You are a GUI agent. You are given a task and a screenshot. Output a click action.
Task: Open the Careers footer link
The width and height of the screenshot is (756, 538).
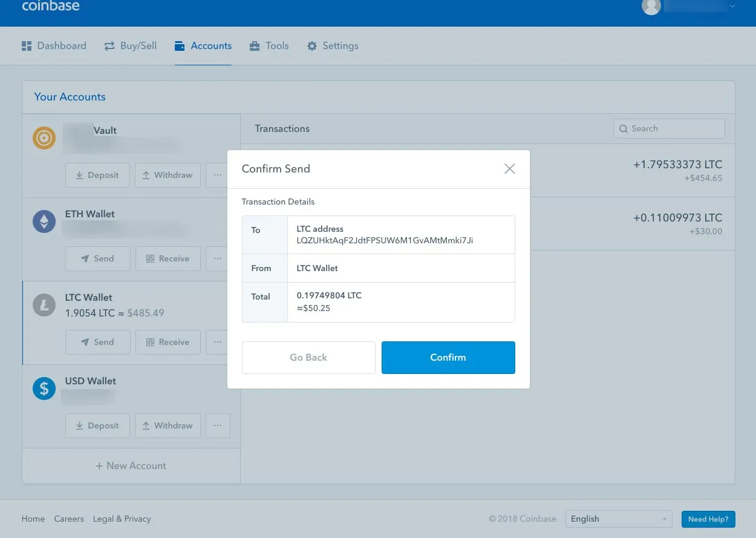click(x=69, y=519)
